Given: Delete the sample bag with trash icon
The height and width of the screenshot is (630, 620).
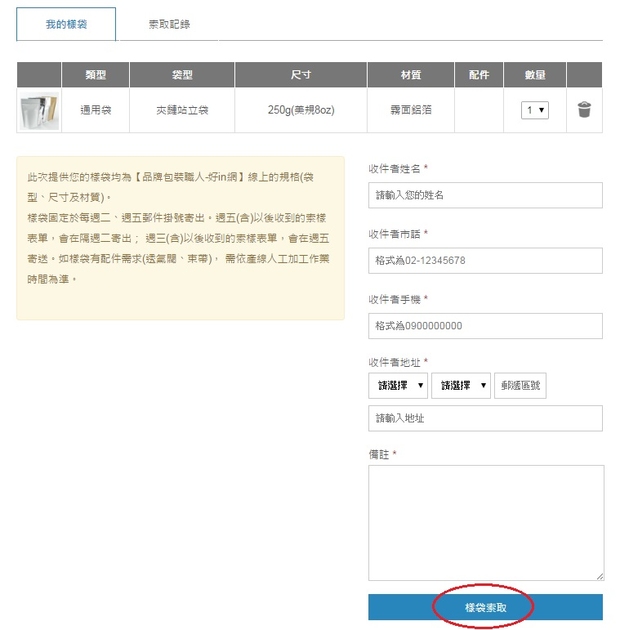Looking at the screenshot, I should [x=585, y=110].
